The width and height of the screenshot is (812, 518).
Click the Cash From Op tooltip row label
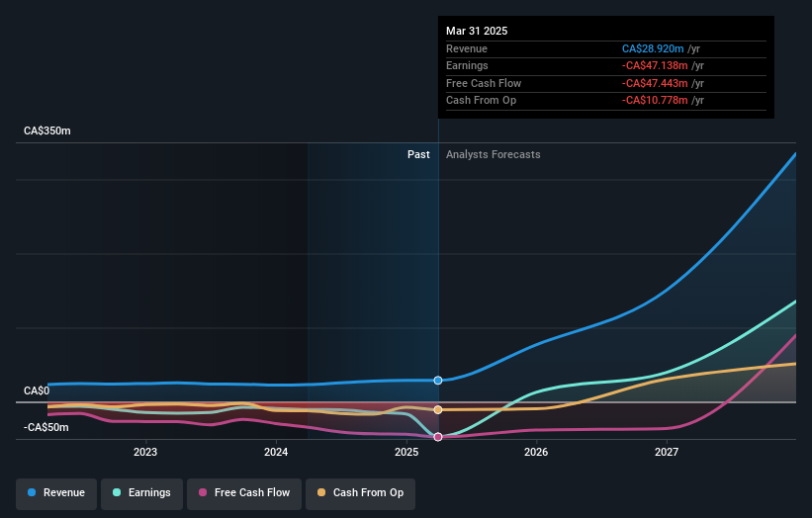pyautogui.click(x=481, y=101)
